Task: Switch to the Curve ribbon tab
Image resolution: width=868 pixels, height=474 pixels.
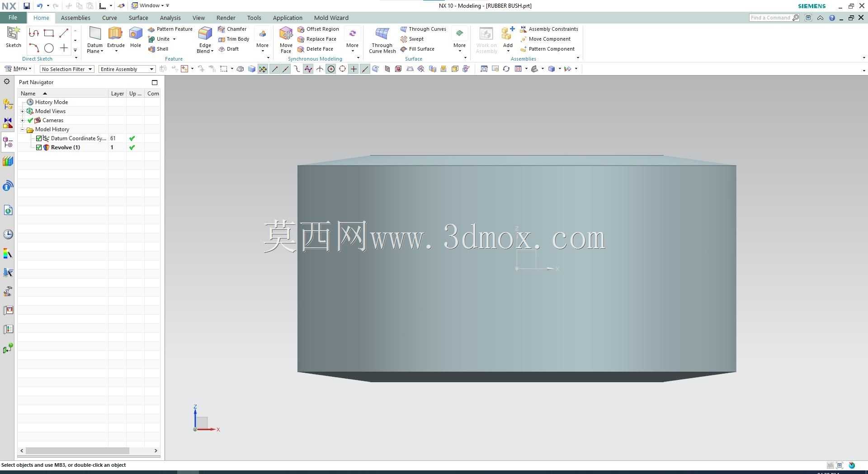Action: pos(109,18)
